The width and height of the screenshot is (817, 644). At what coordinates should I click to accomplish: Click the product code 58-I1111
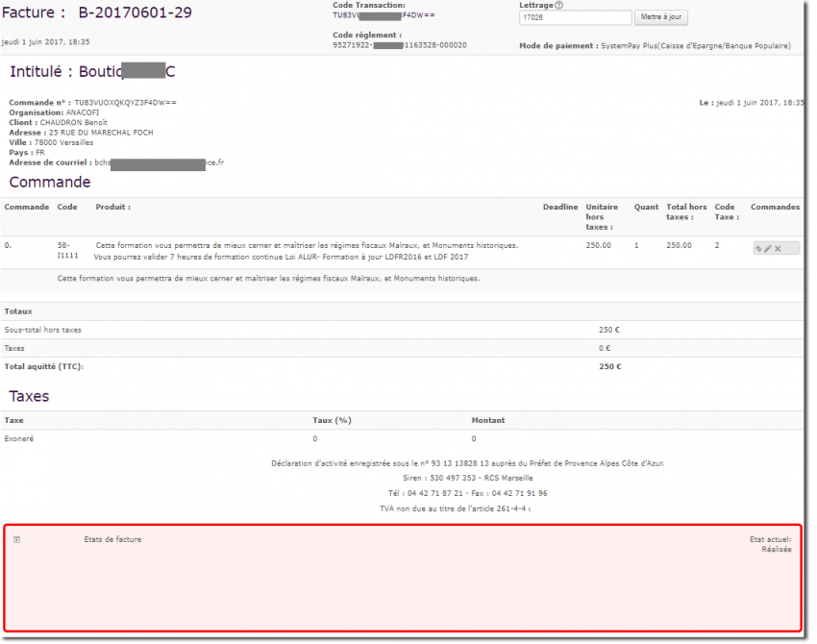tap(67, 250)
